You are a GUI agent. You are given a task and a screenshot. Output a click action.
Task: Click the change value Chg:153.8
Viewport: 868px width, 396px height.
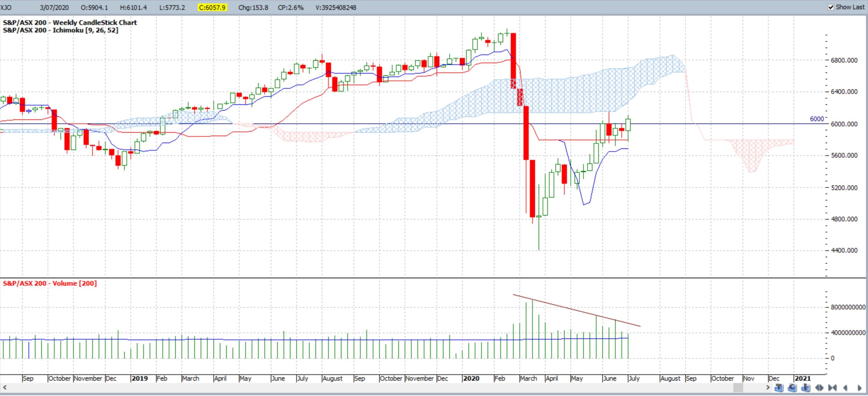pos(253,7)
